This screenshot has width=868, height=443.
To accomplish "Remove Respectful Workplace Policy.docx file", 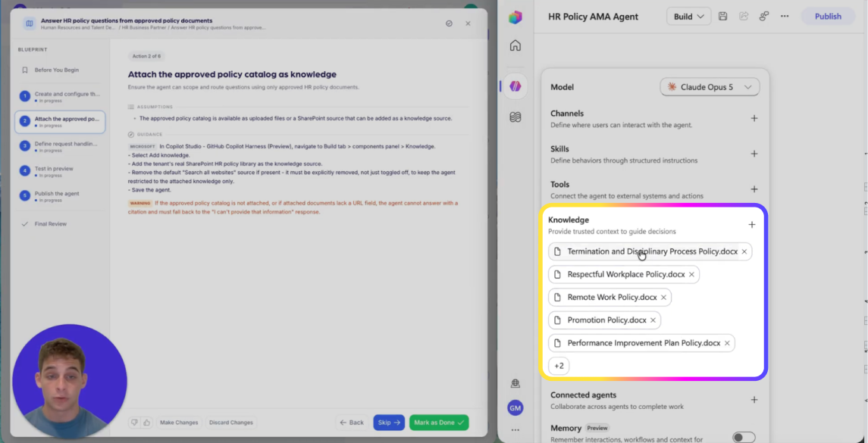I will point(691,274).
